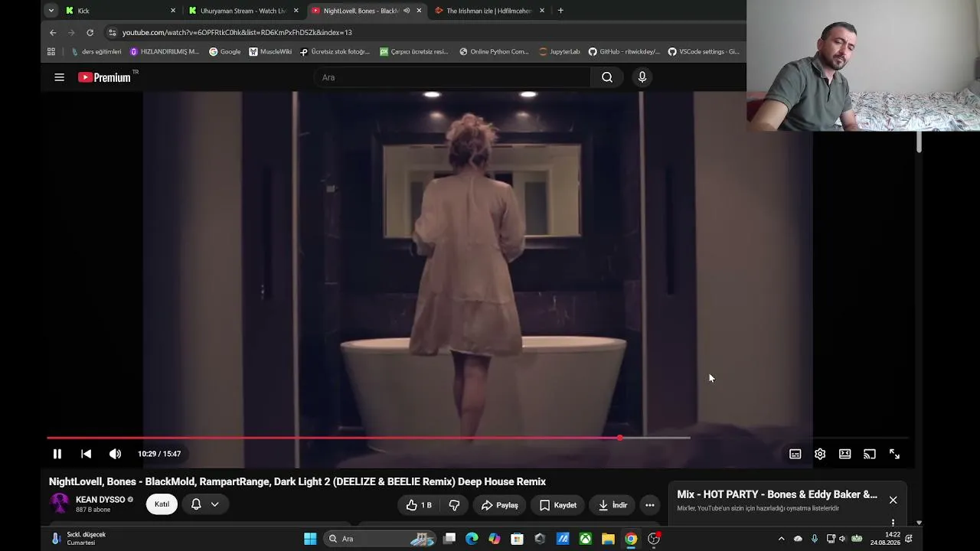This screenshot has width=980, height=551.
Task: Open the Xbox app from the taskbar
Action: point(585,539)
